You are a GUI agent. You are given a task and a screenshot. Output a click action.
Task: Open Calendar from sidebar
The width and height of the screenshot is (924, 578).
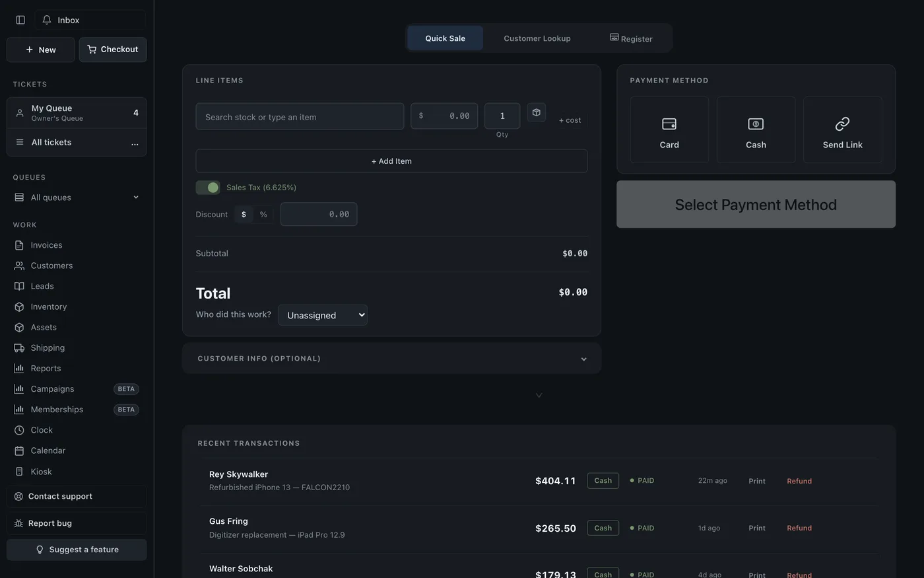(77, 451)
